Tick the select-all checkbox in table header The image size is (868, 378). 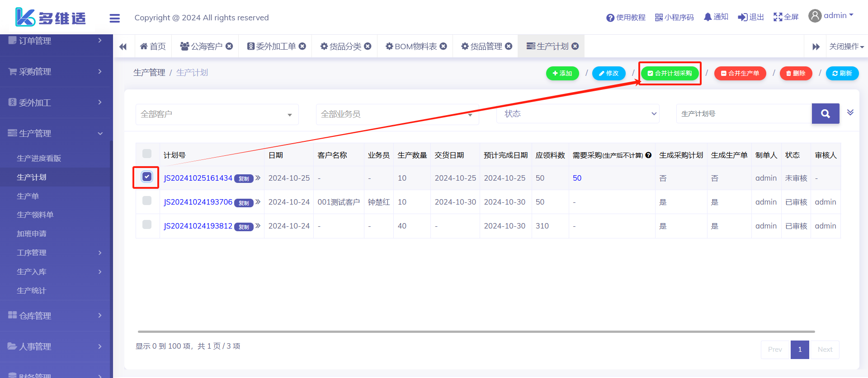[x=147, y=154]
